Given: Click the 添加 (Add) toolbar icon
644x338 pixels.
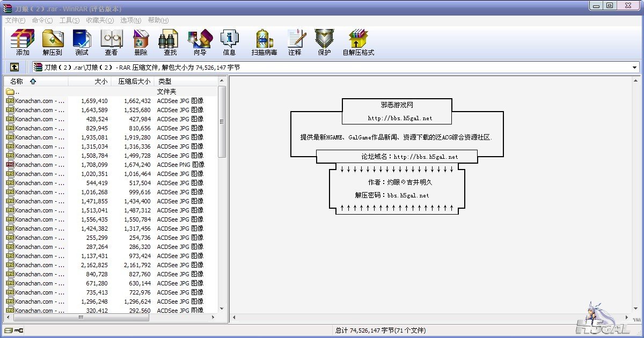Looking at the screenshot, I should click(23, 42).
